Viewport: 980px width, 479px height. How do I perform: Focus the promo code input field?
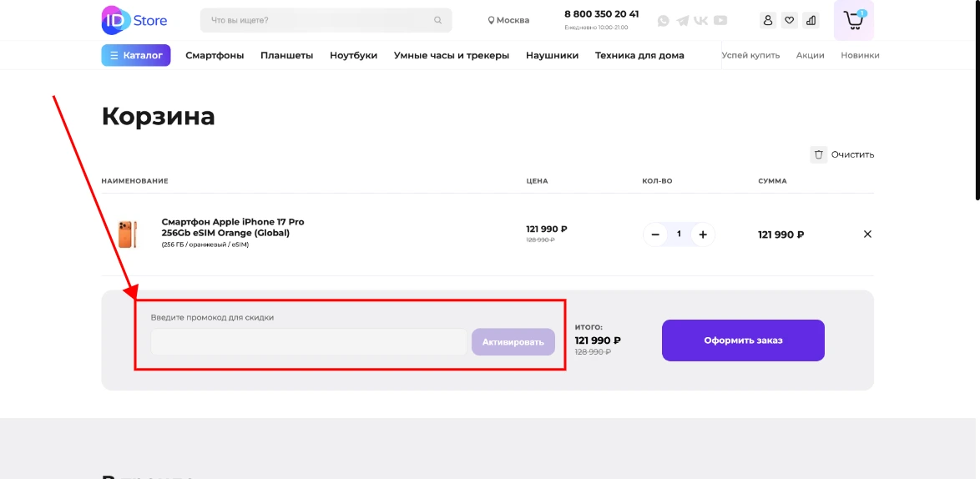pos(309,341)
